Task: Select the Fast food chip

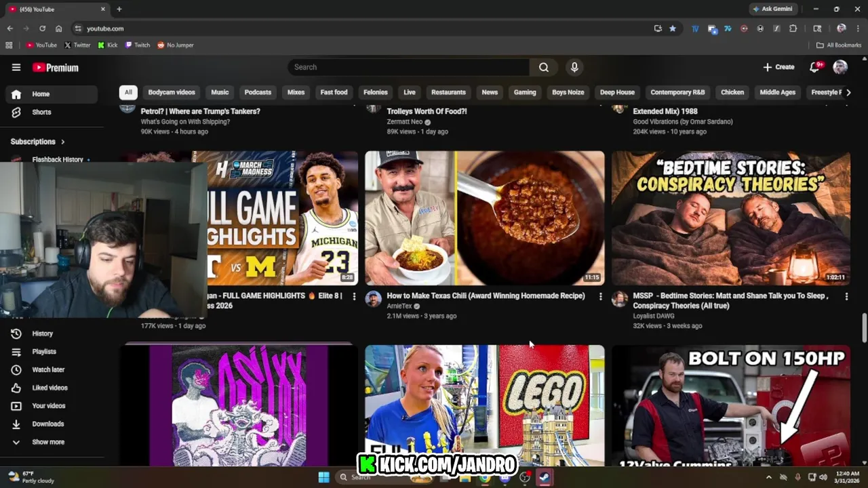Action: click(334, 92)
